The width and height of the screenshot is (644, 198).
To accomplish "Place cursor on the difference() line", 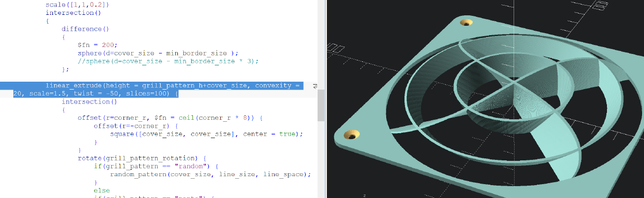I will click(85, 29).
